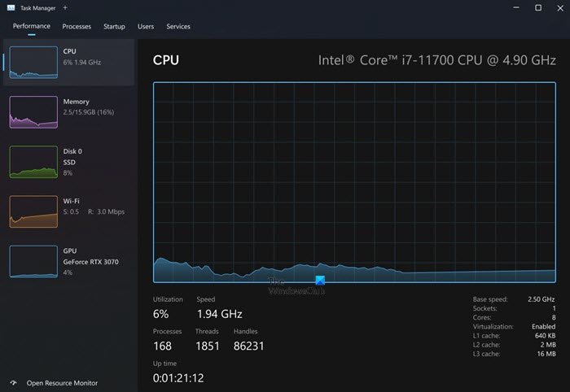Select the Memory mini graph thumbnail
Viewport: 570px width, 392px height.
click(x=33, y=111)
